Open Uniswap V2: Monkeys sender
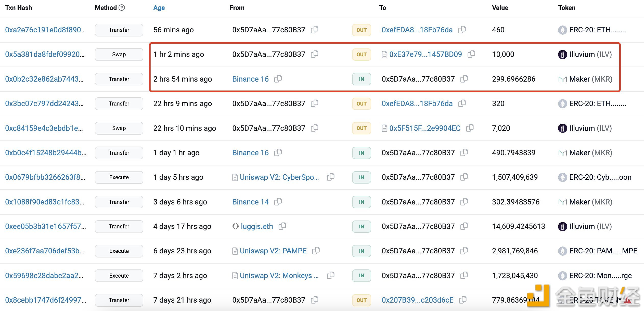 (279, 276)
